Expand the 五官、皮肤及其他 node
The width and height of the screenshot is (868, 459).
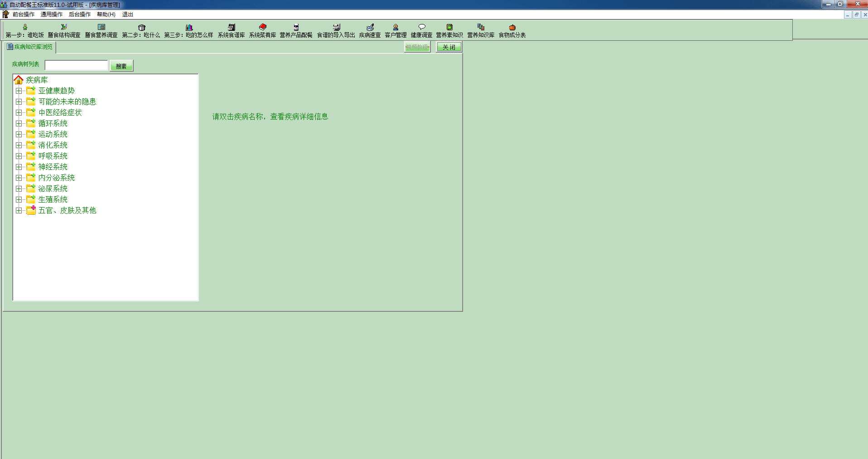19,210
